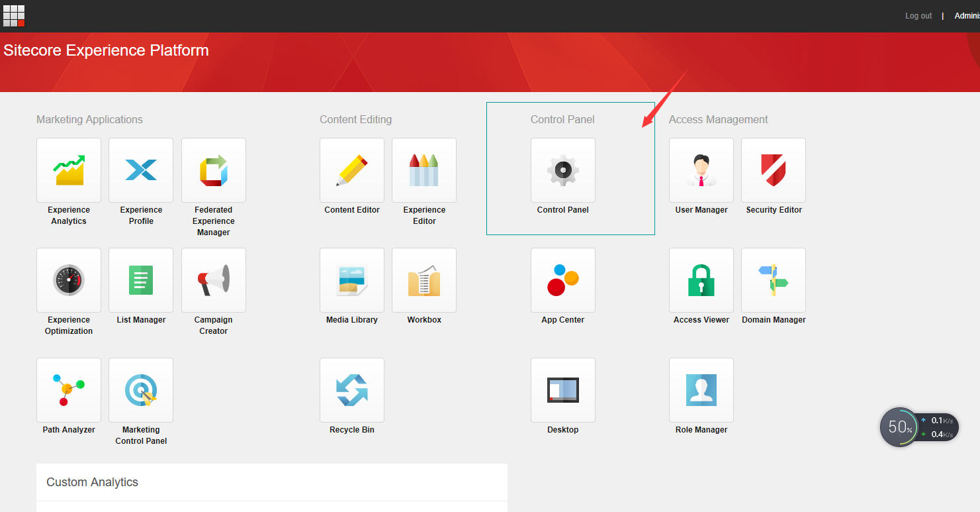Open Media Library icon
This screenshot has width=980, height=512.
click(352, 280)
